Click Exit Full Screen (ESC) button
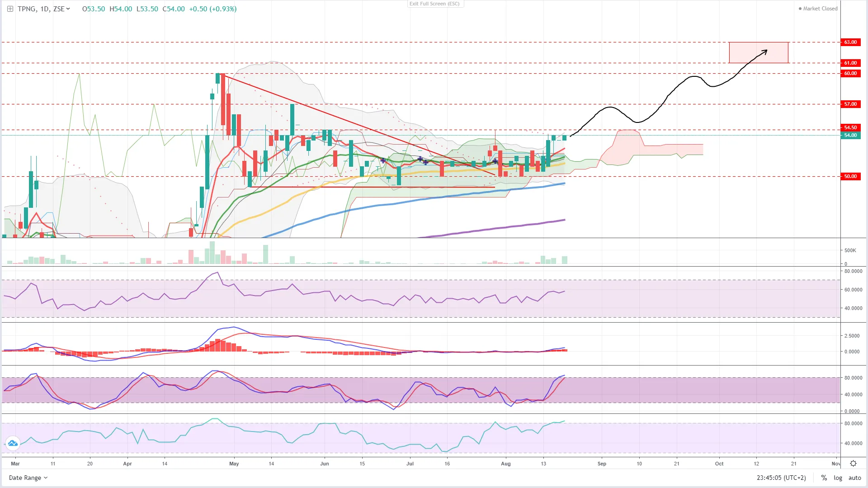The image size is (868, 488). (434, 4)
